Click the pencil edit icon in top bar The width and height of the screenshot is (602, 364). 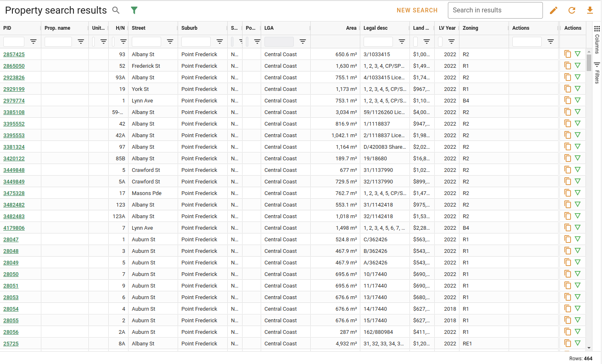point(554,10)
